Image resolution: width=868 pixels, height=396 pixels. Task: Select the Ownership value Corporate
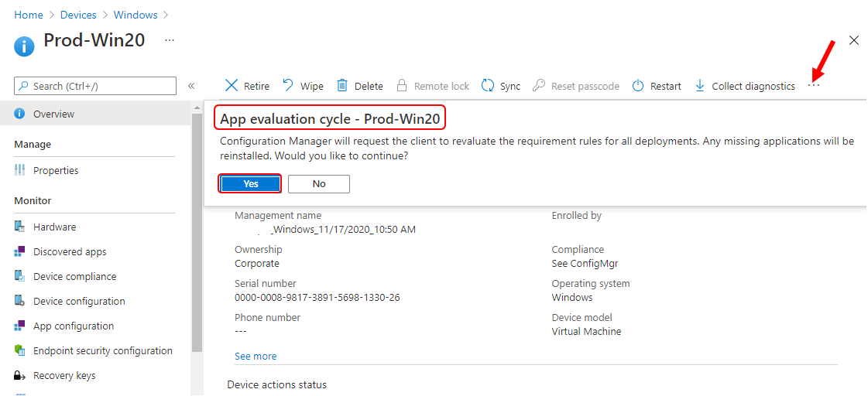click(257, 263)
